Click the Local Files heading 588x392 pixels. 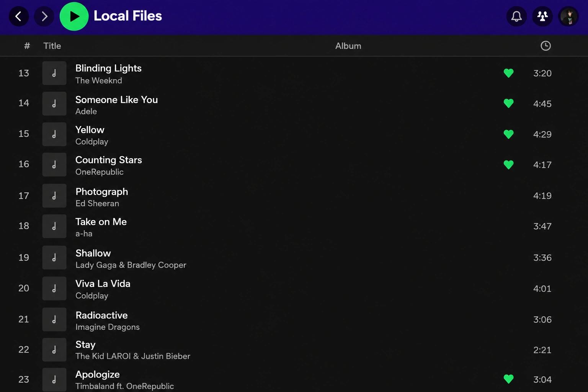pos(127,16)
